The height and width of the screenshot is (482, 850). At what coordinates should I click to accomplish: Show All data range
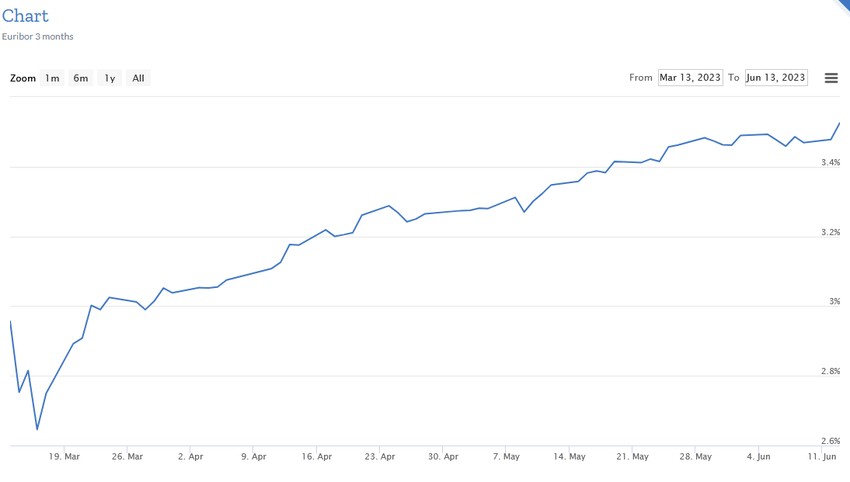pos(138,78)
